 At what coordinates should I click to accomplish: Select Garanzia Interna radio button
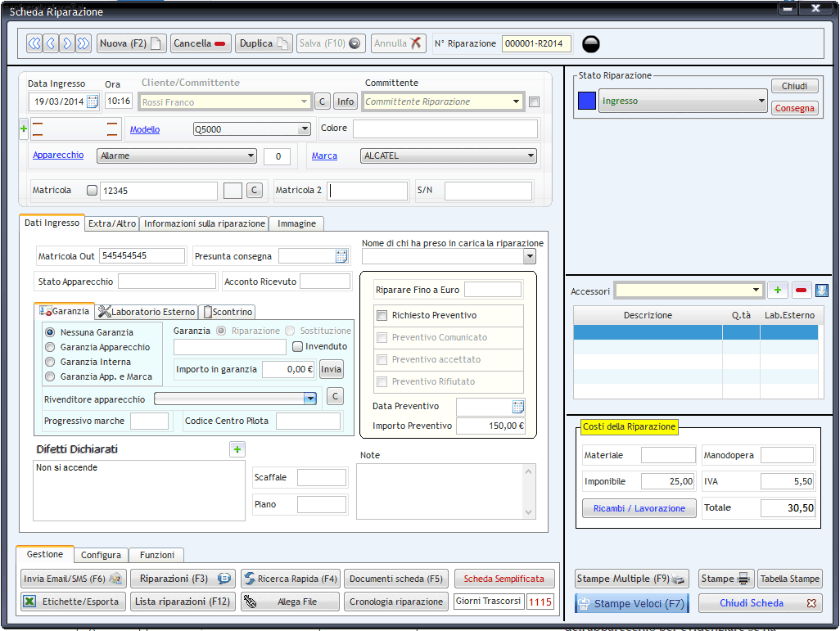[x=51, y=362]
